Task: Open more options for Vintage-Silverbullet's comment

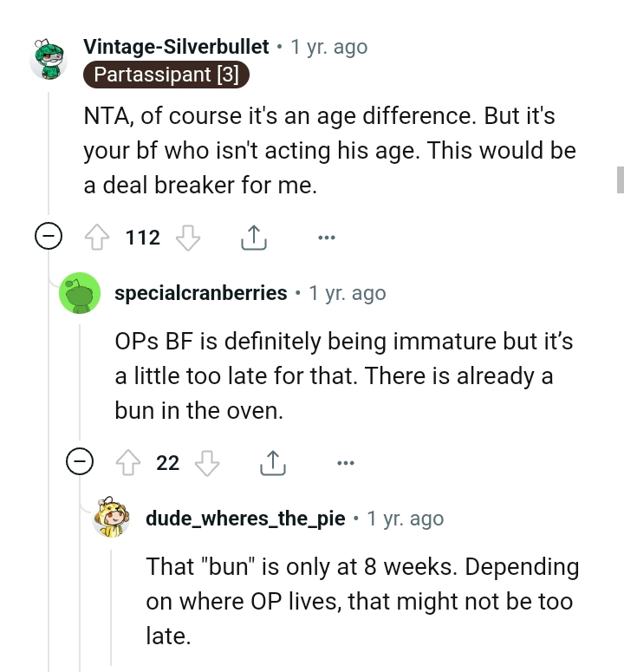Action: tap(326, 237)
